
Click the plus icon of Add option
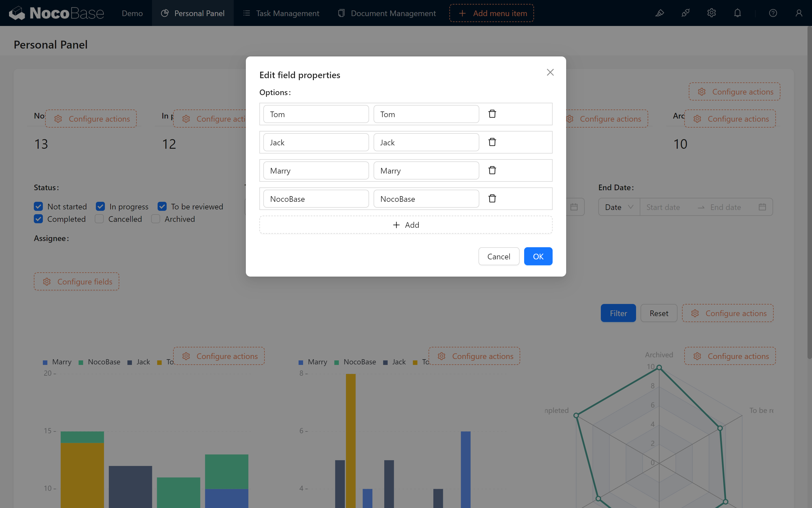[x=396, y=225]
